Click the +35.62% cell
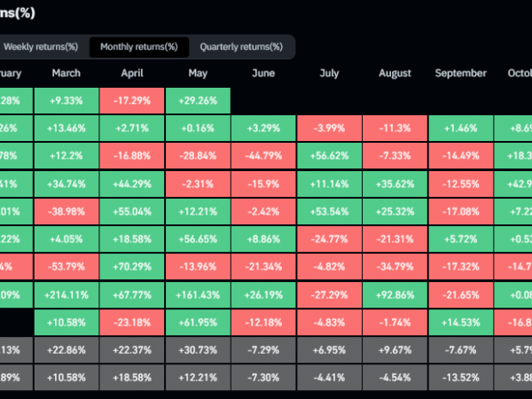 click(x=395, y=184)
